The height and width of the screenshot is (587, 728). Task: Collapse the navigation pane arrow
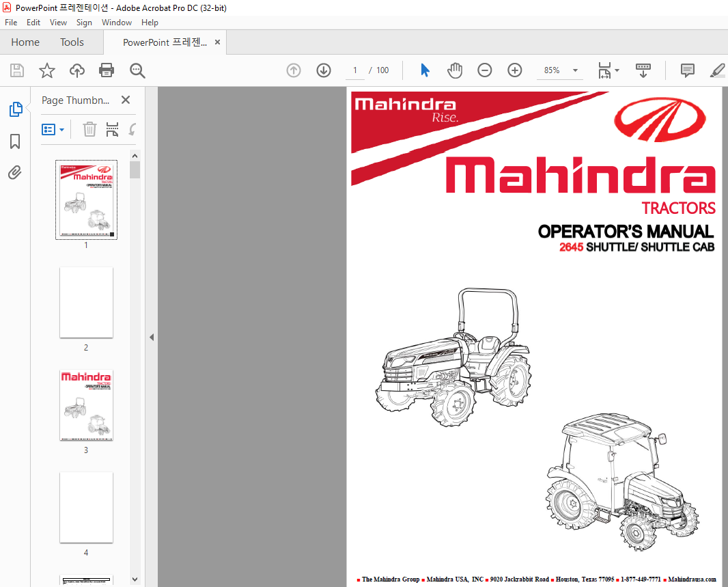tap(152, 337)
